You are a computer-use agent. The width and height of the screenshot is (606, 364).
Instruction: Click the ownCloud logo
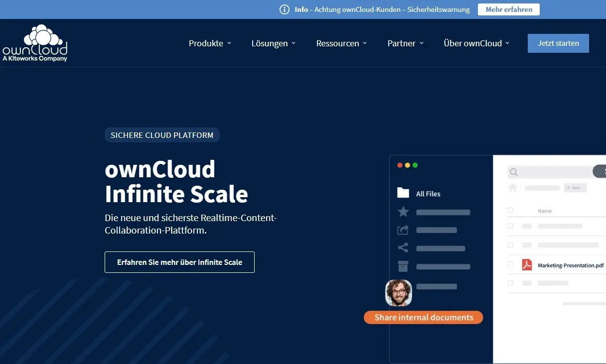pyautogui.click(x=35, y=43)
